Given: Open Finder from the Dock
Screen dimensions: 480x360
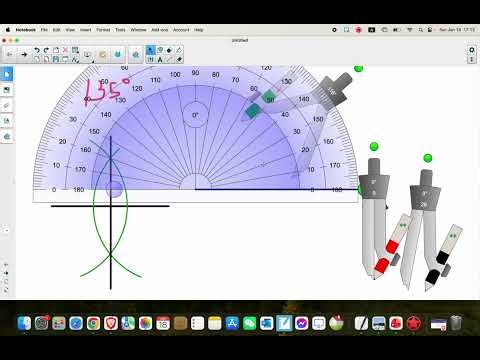Looking at the screenshot, I should point(24,323).
